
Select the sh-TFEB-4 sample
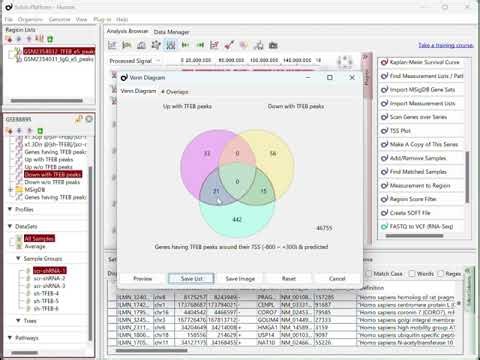click(x=46, y=293)
